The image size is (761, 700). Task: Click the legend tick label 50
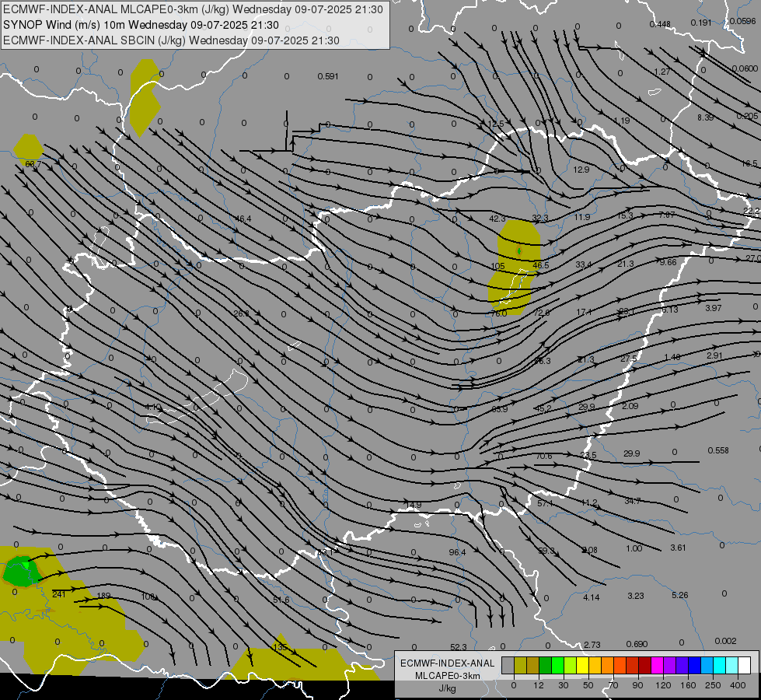click(x=588, y=685)
